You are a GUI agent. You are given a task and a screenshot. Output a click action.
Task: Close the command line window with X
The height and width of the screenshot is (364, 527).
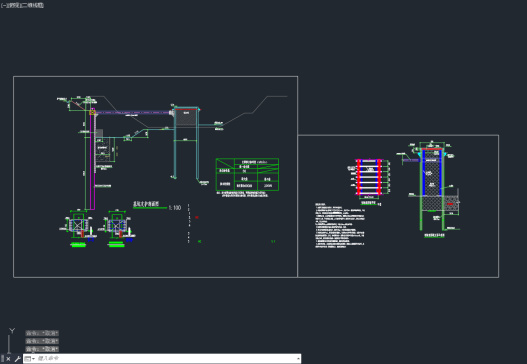click(x=8, y=359)
